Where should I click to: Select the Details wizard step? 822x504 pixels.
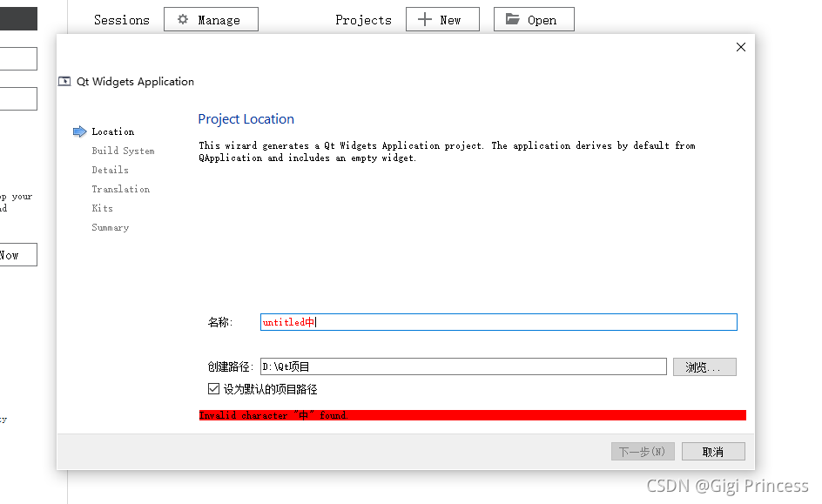pyautogui.click(x=110, y=170)
